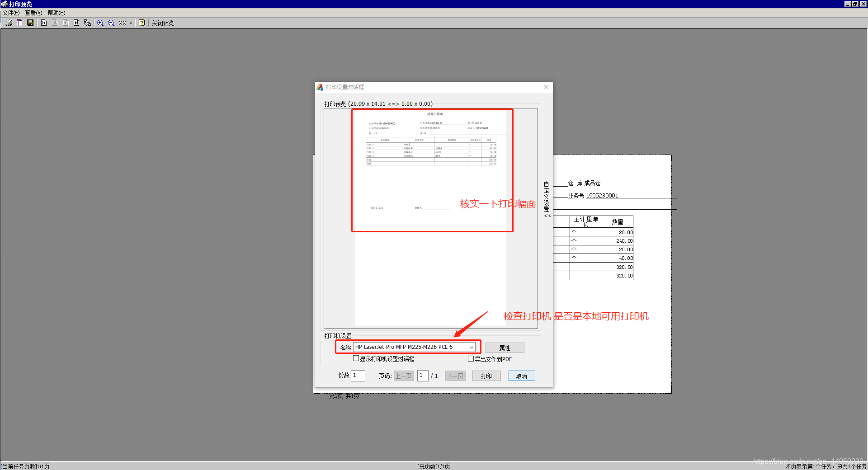This screenshot has height=470, width=868.
Task: Click the 主计量单位 column header
Action: coord(586,222)
